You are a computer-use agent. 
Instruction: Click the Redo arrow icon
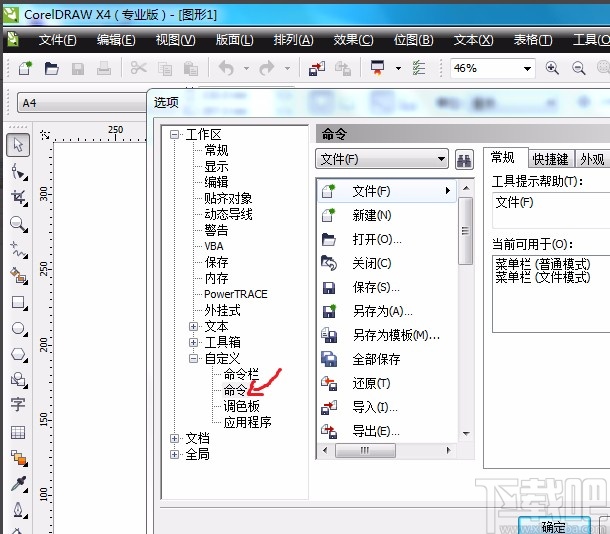pos(267,68)
